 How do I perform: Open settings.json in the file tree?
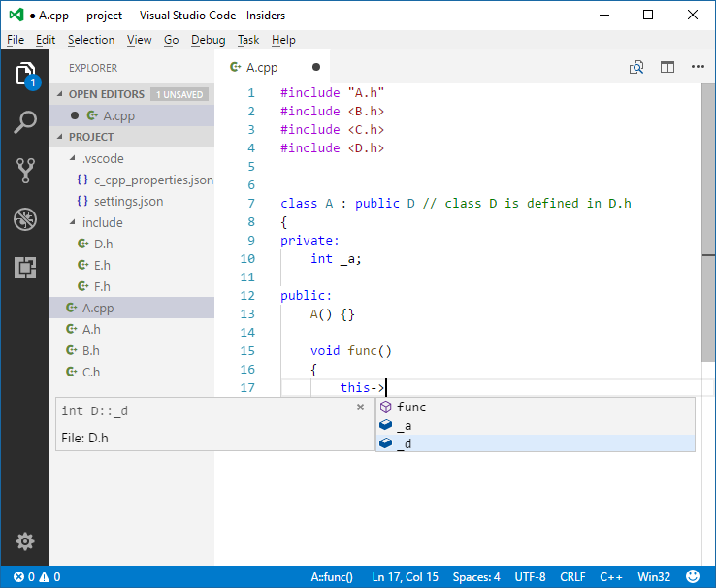point(128,201)
